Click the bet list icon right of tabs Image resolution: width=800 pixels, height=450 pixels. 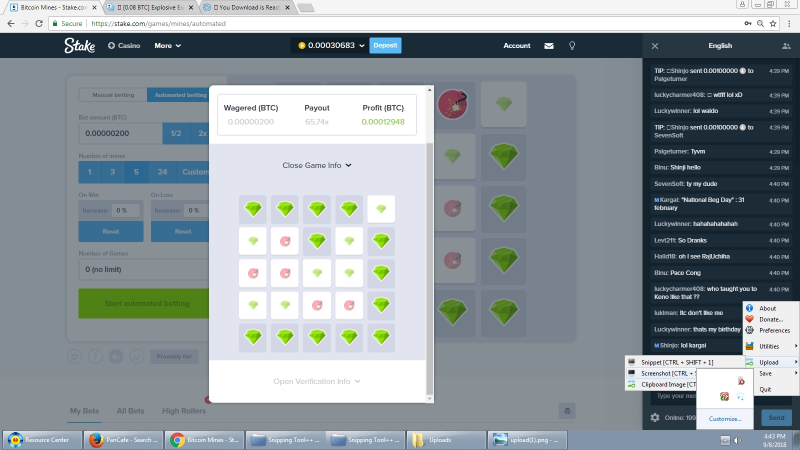(567, 411)
